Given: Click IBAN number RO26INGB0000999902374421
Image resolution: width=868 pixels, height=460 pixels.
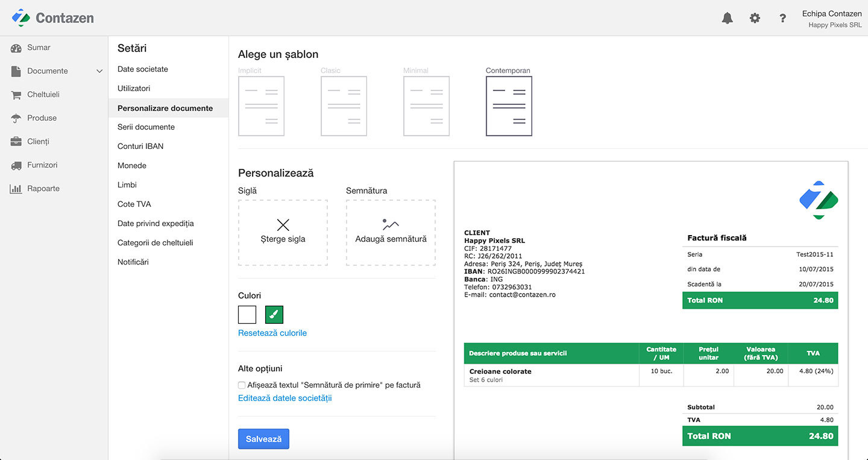Looking at the screenshot, I should pyautogui.click(x=536, y=271).
